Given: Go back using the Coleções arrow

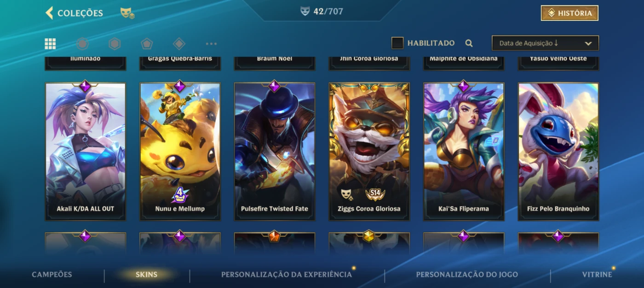Looking at the screenshot, I should [49, 13].
